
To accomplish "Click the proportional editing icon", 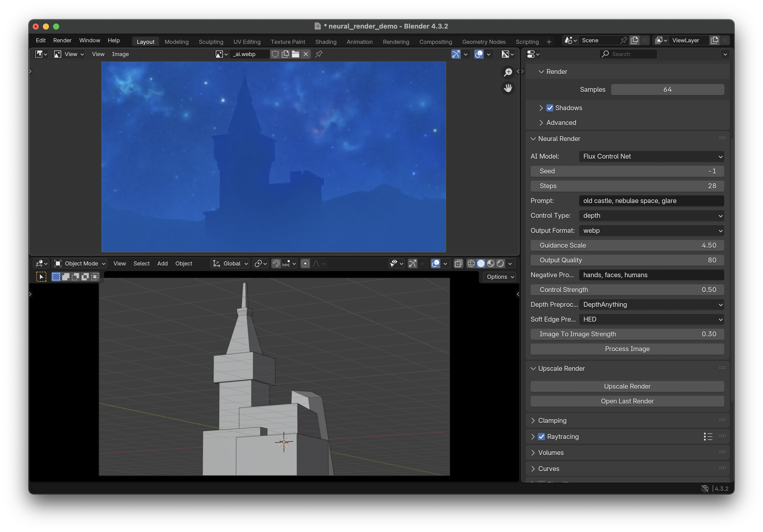I will click(305, 263).
